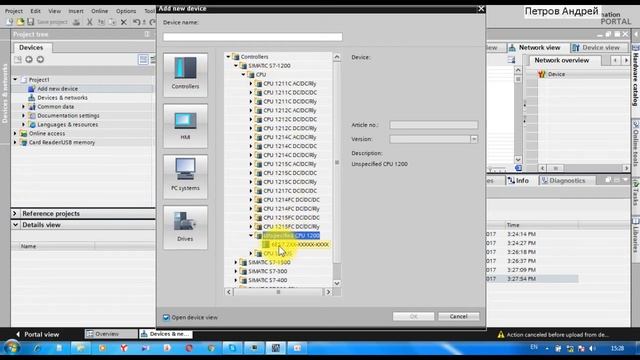Expand the SIMATIC S7-400 node
The width and height of the screenshot is (640, 360).
pyautogui.click(x=236, y=280)
